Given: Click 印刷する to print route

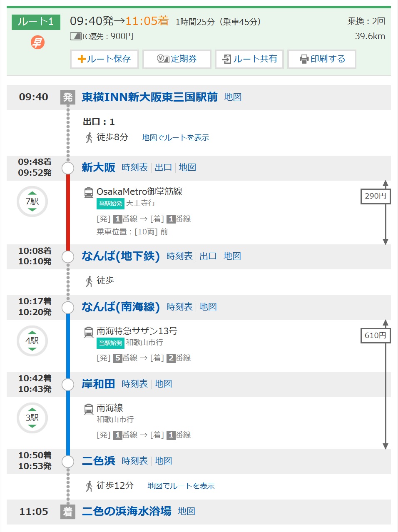Looking at the screenshot, I should tap(322, 59).
